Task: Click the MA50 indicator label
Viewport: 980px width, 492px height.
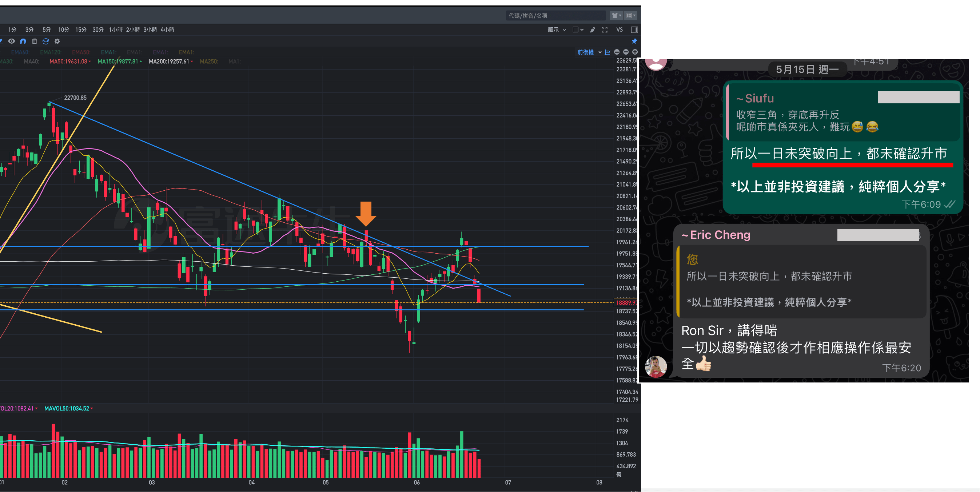Action: tap(68, 62)
